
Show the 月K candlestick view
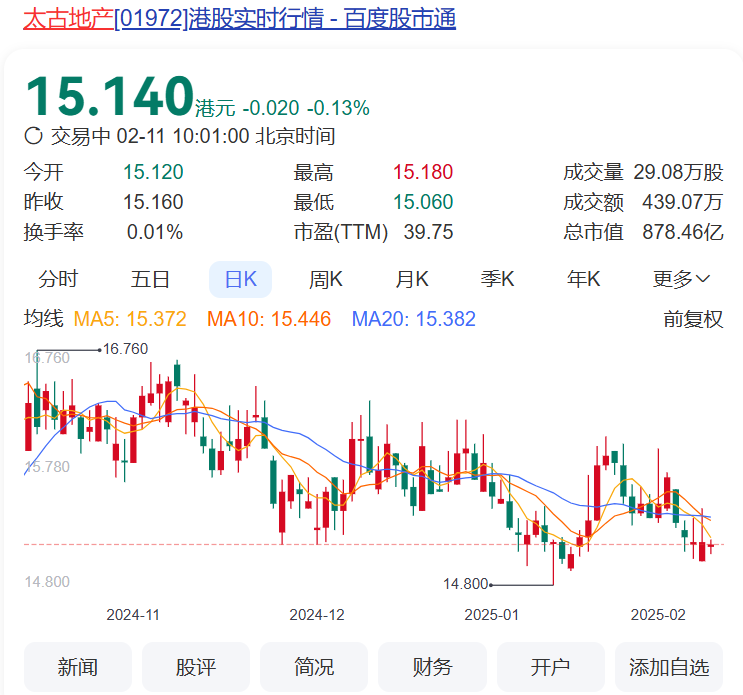[x=411, y=280]
